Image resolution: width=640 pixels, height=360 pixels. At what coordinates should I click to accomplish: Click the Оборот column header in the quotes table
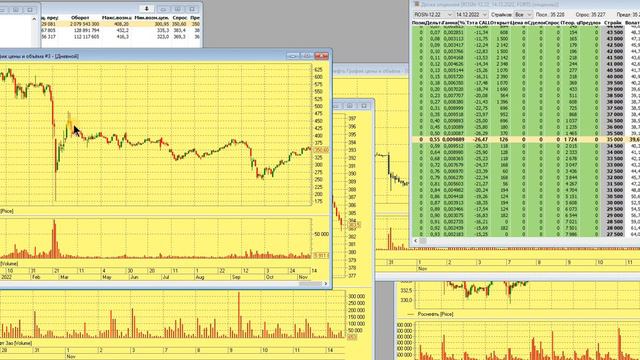click(80, 18)
